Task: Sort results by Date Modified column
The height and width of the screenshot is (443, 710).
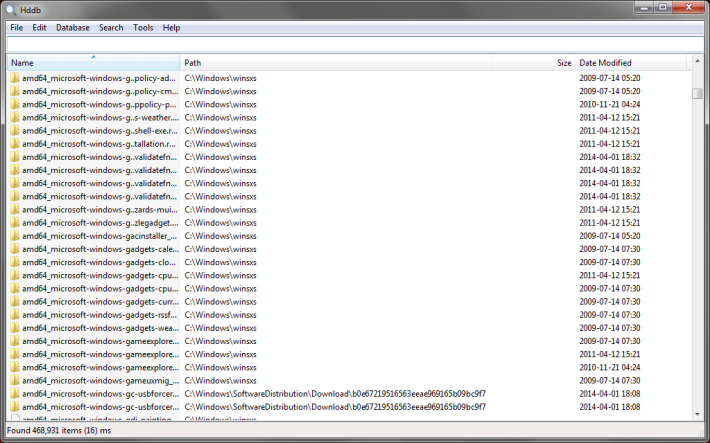Action: click(x=631, y=63)
